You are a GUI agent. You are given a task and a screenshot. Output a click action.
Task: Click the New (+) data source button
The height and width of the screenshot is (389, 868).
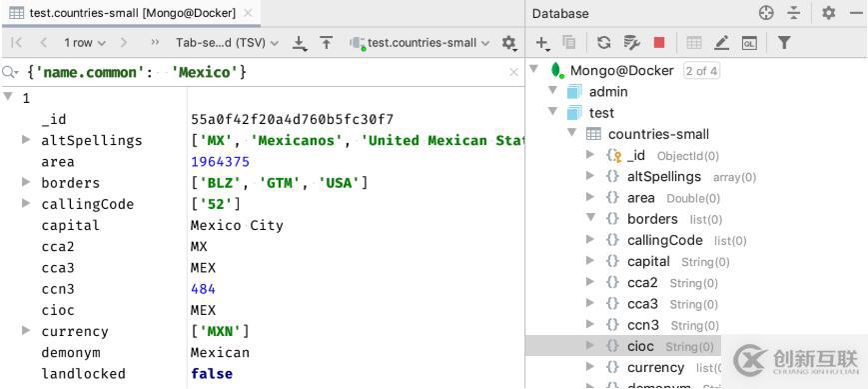tap(543, 43)
